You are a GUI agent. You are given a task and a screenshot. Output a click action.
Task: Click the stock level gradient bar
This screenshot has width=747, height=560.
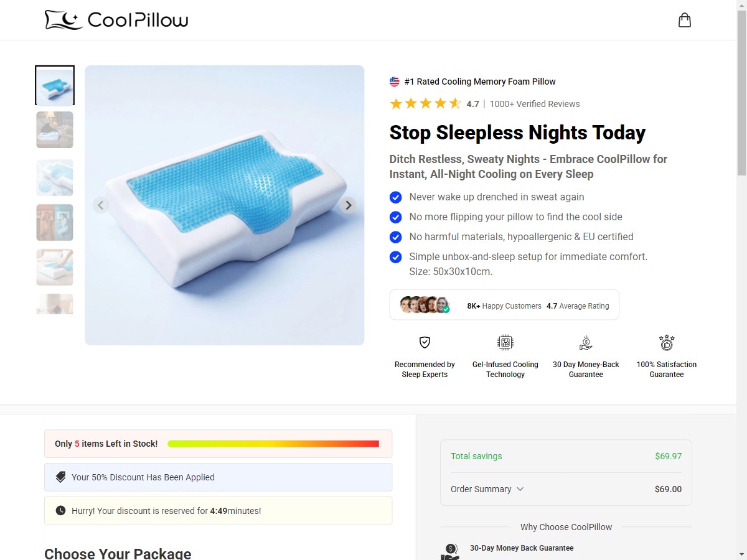click(273, 444)
